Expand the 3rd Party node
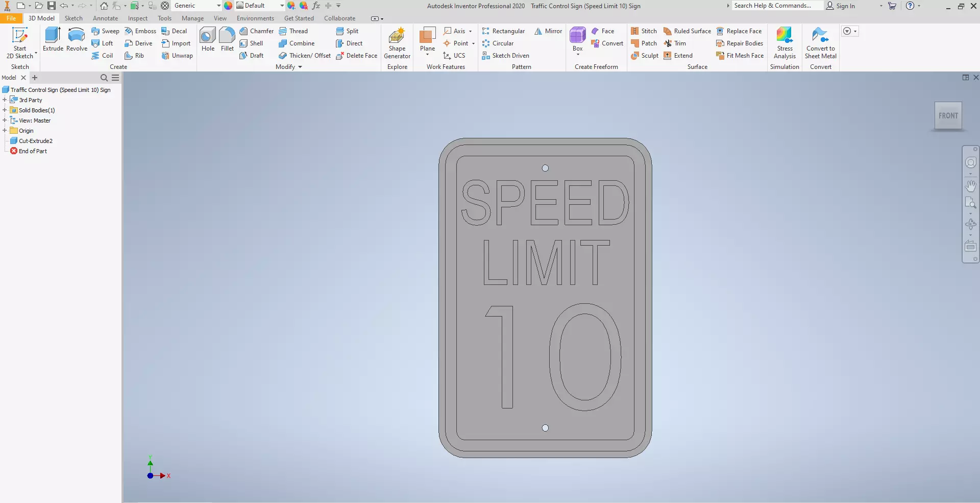 pos(5,100)
